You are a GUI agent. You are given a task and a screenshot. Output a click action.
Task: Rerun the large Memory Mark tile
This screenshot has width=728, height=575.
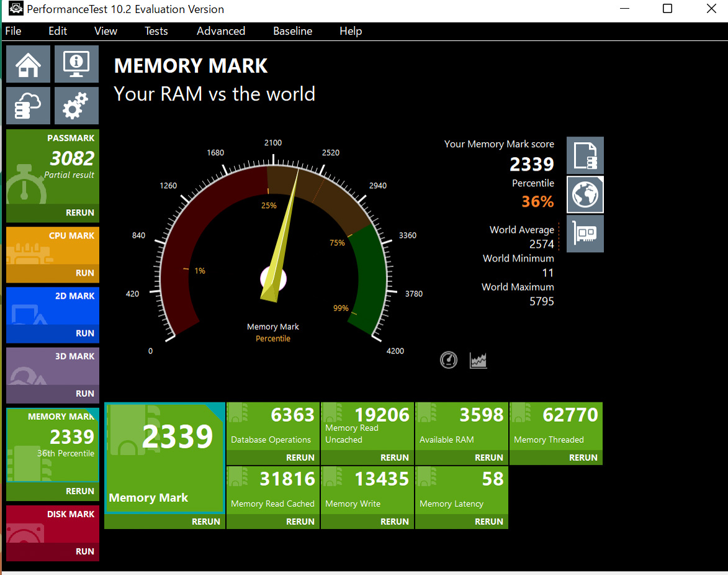click(x=165, y=522)
